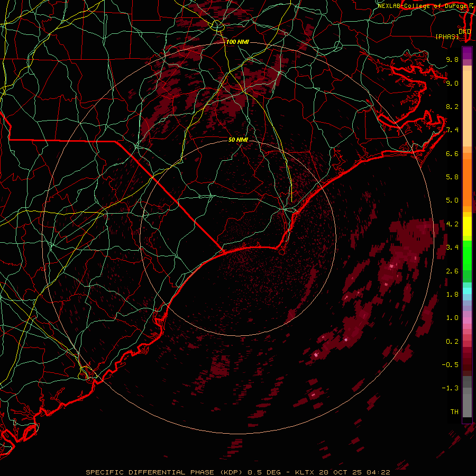Image resolution: width=476 pixels, height=476 pixels.
Task: Click the 2.6 legend value
Action: (452, 271)
